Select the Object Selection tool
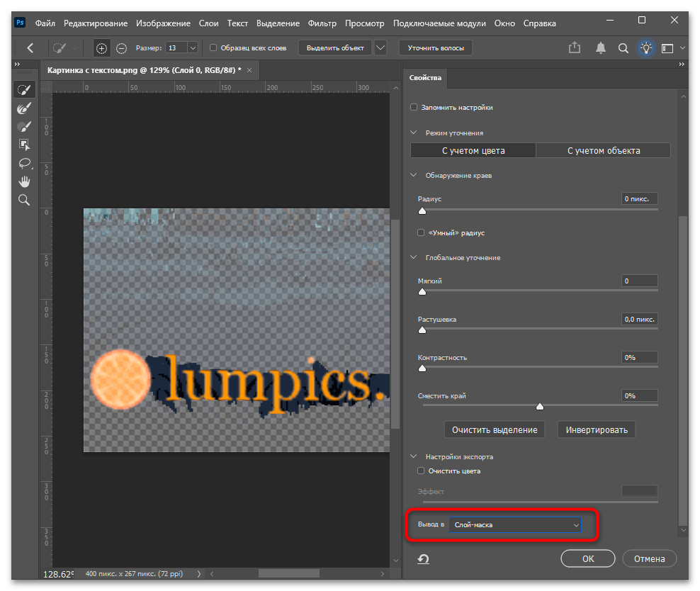The height and width of the screenshot is (591, 700). point(24,145)
